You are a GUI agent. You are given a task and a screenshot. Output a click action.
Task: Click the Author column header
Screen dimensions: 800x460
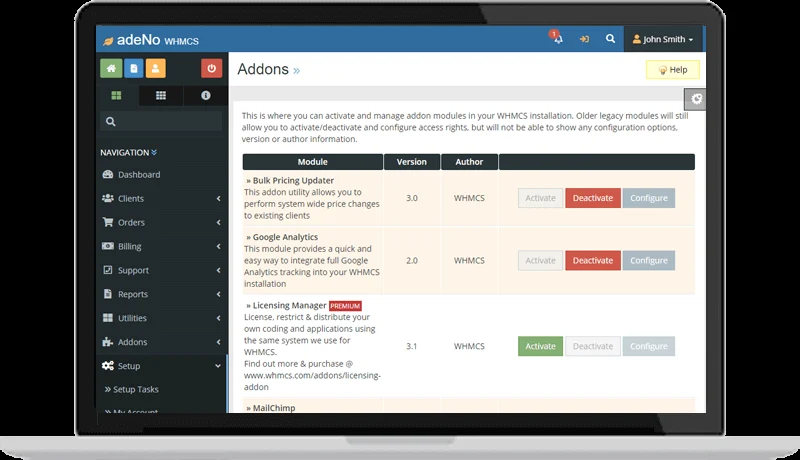[469, 162]
